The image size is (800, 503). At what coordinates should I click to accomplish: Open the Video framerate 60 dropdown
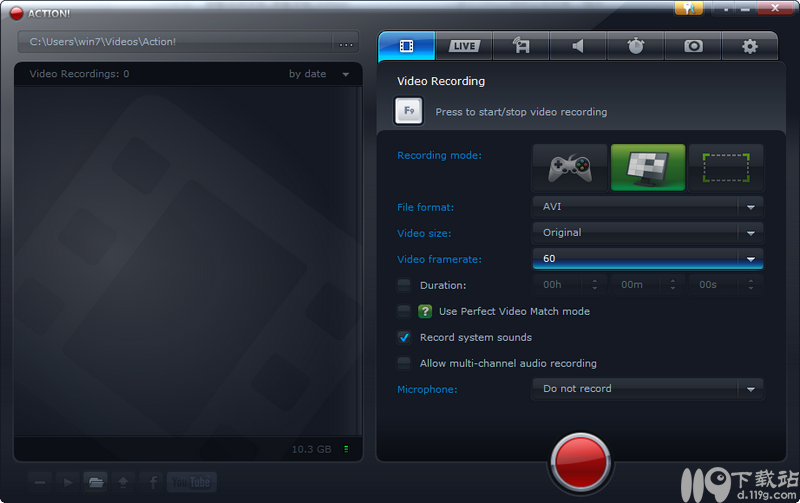coord(647,259)
